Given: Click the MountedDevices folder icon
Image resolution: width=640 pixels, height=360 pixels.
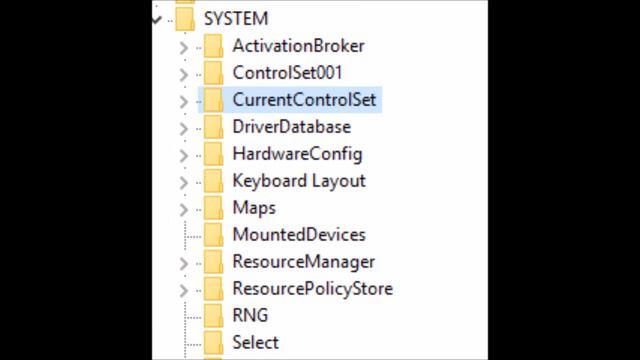Looking at the screenshot, I should pyautogui.click(x=213, y=235).
